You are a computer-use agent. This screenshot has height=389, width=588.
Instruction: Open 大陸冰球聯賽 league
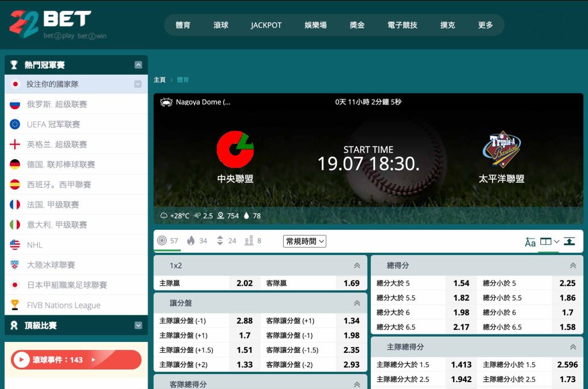pos(51,265)
